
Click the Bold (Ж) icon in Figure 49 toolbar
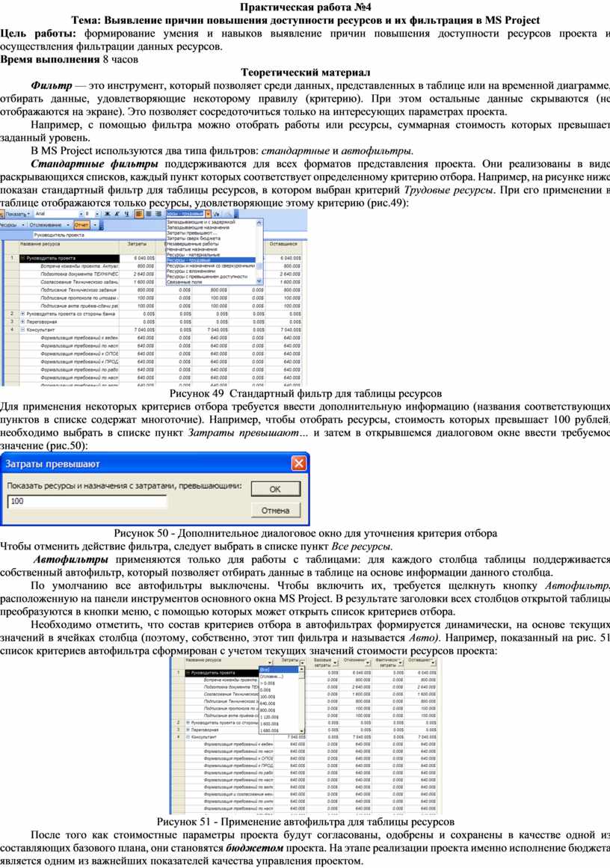pos(108,214)
